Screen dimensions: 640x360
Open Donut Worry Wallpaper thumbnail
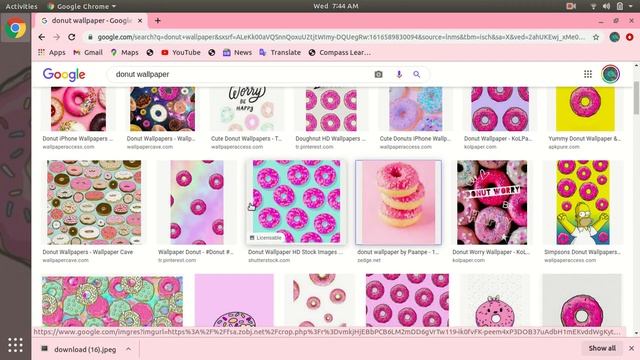(492, 202)
